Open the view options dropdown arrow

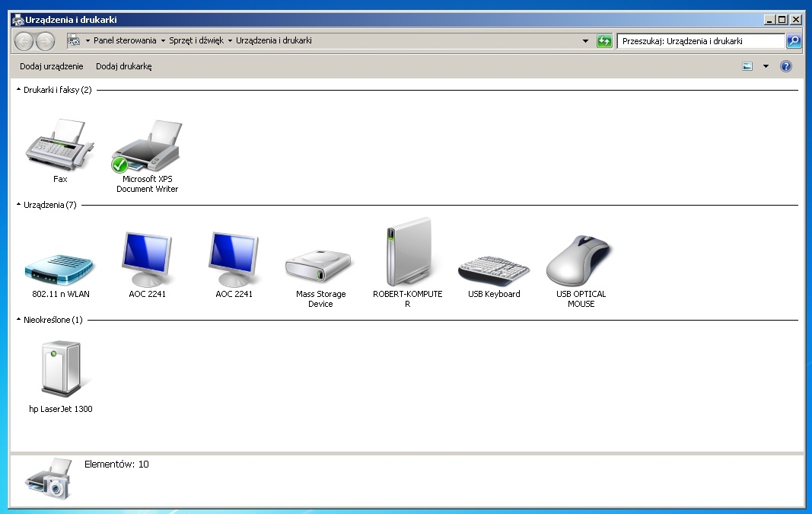[766, 66]
